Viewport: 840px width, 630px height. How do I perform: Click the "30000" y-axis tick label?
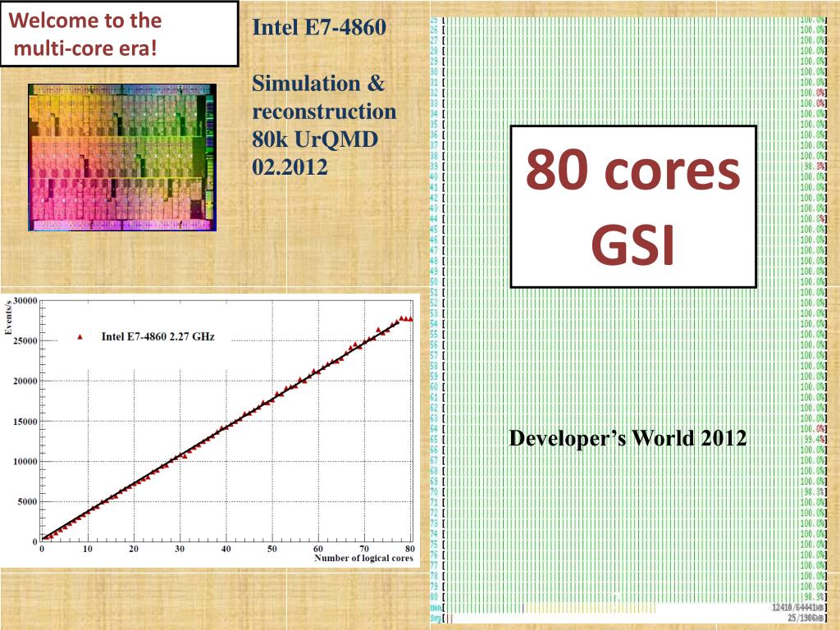click(25, 300)
